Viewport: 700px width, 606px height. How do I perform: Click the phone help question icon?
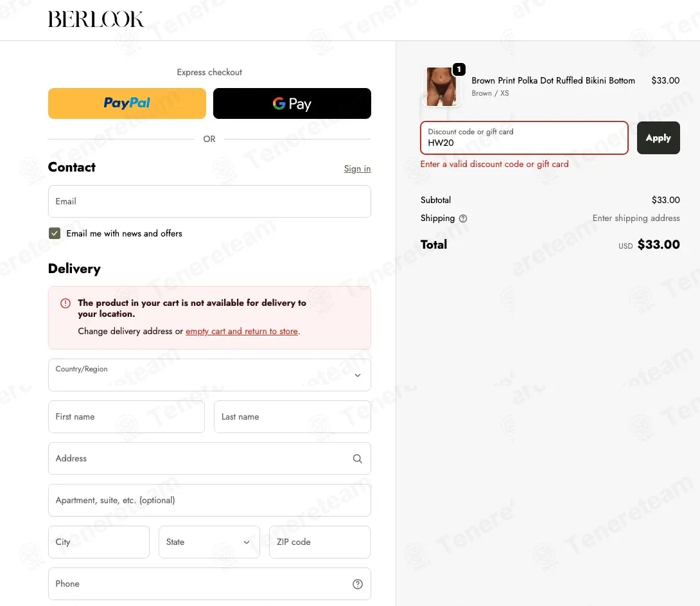pyautogui.click(x=358, y=584)
